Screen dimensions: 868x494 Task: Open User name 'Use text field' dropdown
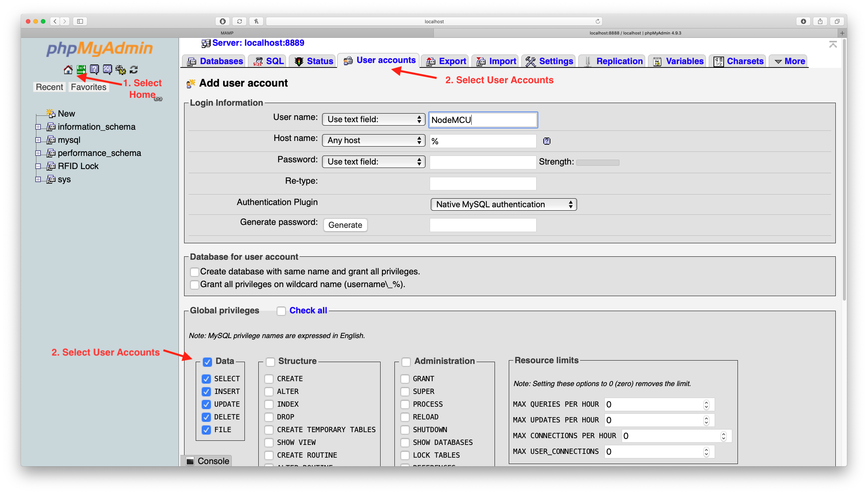pyautogui.click(x=373, y=120)
